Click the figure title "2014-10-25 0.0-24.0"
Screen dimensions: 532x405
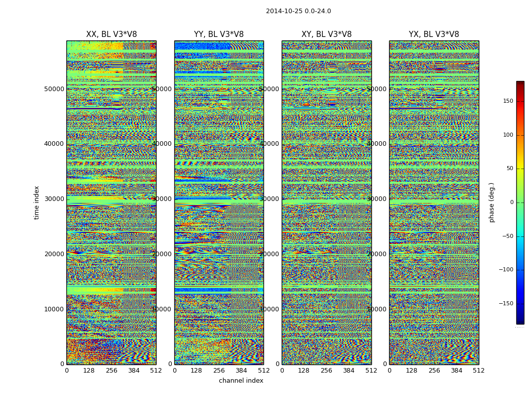298,11
